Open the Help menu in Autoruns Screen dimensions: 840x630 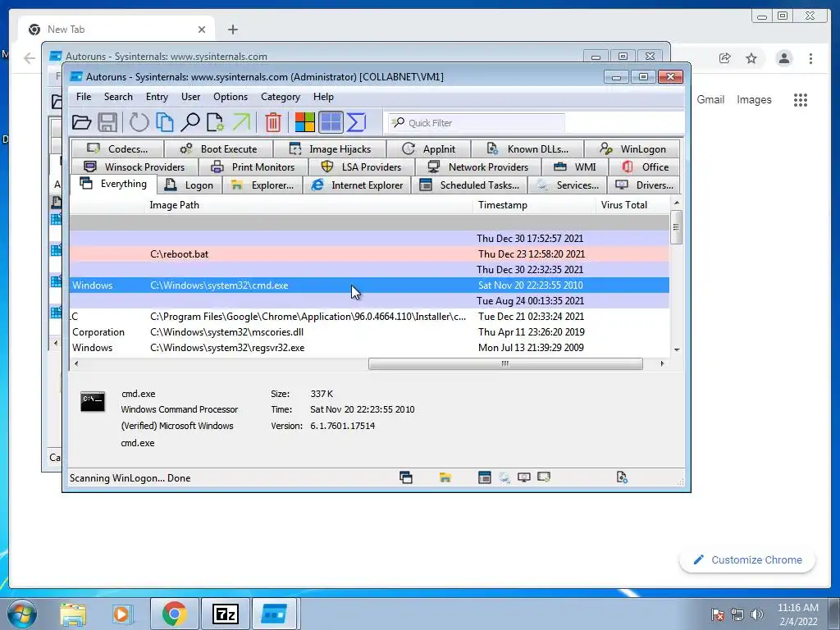pos(323,97)
